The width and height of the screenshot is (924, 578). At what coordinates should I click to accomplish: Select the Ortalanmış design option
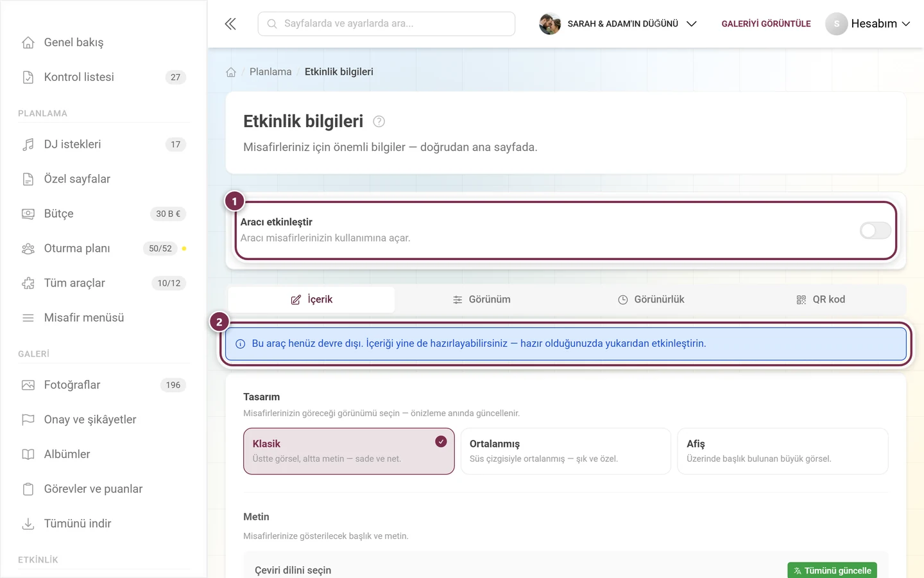coord(565,451)
